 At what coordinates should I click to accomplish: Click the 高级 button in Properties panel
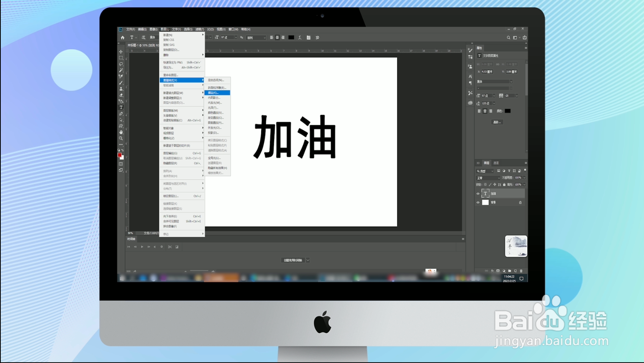click(497, 122)
